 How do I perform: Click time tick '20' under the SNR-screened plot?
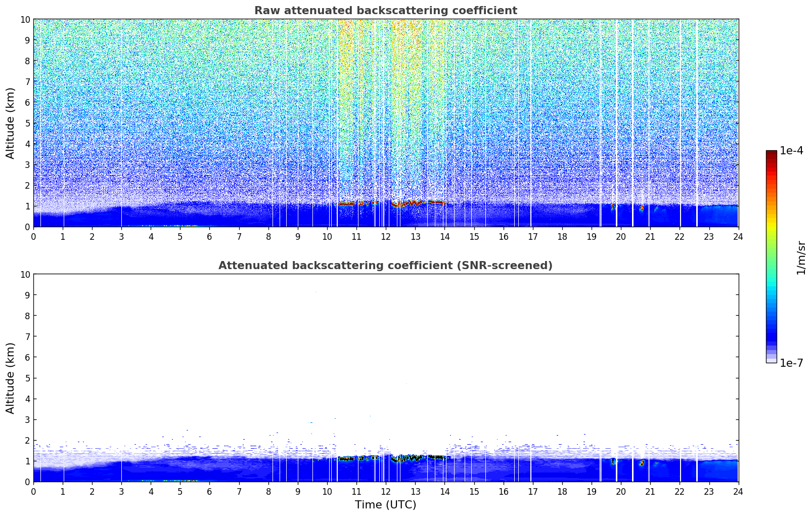pyautogui.click(x=621, y=491)
